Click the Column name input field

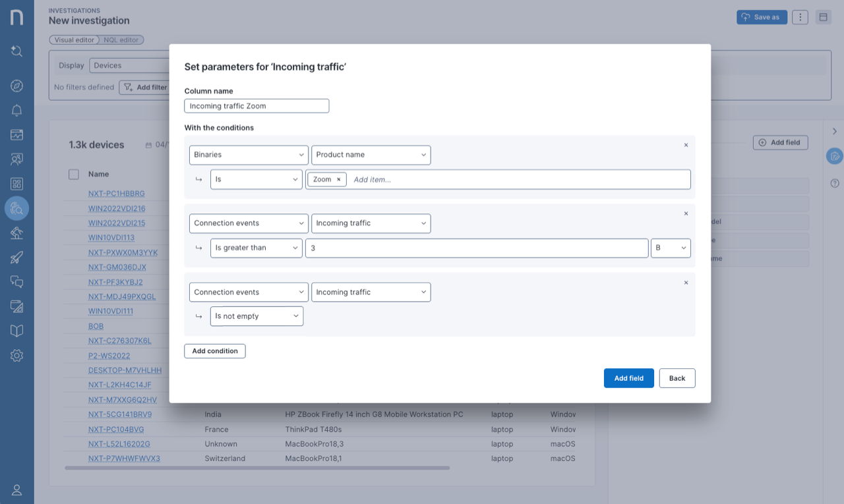point(256,106)
